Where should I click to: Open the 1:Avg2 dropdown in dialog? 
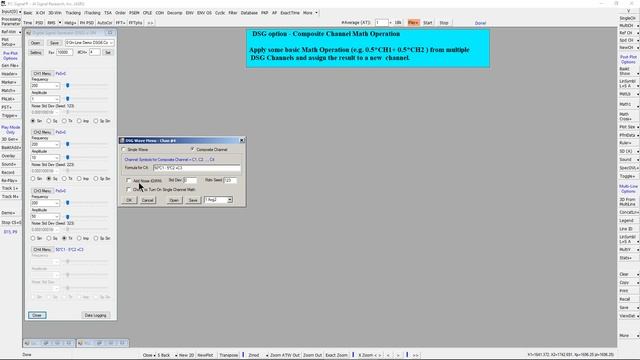pos(230,200)
